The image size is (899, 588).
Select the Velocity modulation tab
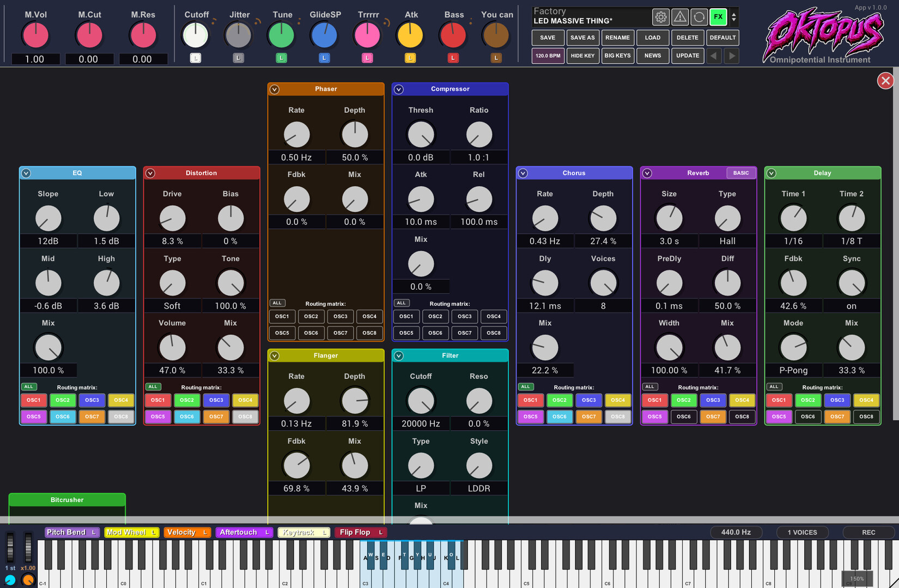click(x=187, y=532)
